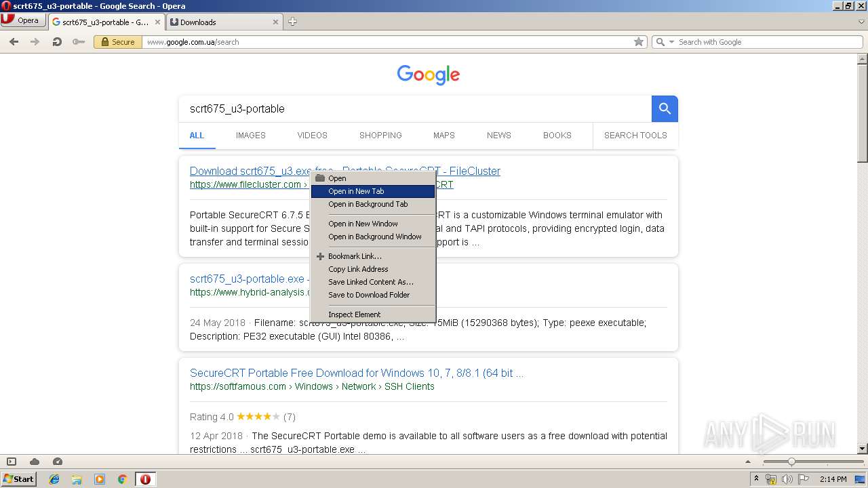Image resolution: width=868 pixels, height=488 pixels.
Task: Choose Open in New Window
Action: coord(373,224)
